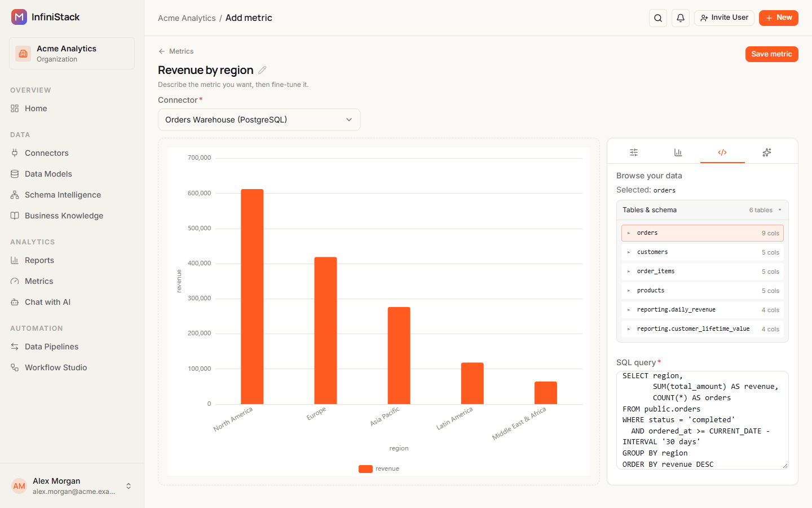Screen dimensions: 812x508
Task: Open Reports in sidebar
Action: [72, 260]
